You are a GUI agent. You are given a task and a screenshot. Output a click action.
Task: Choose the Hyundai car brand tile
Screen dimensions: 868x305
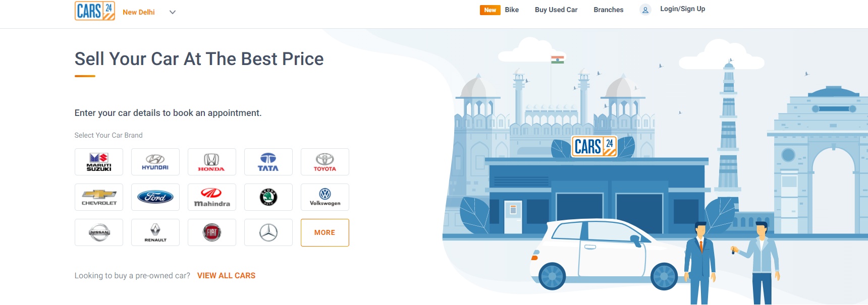click(155, 162)
